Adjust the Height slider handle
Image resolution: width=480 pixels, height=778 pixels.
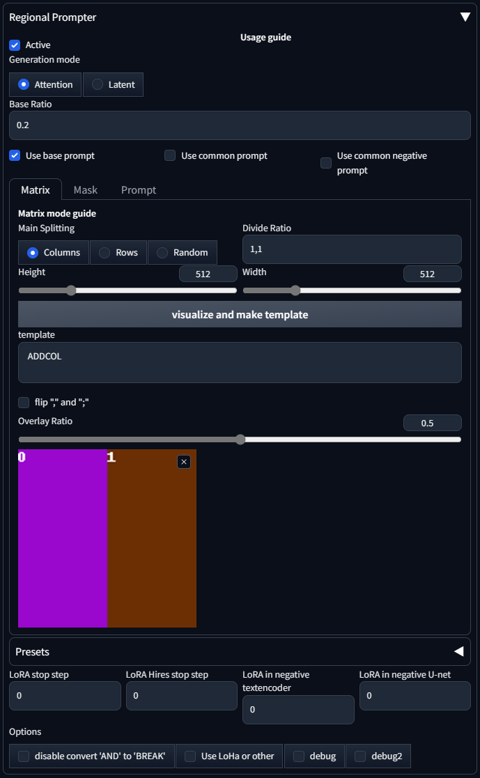click(71, 290)
